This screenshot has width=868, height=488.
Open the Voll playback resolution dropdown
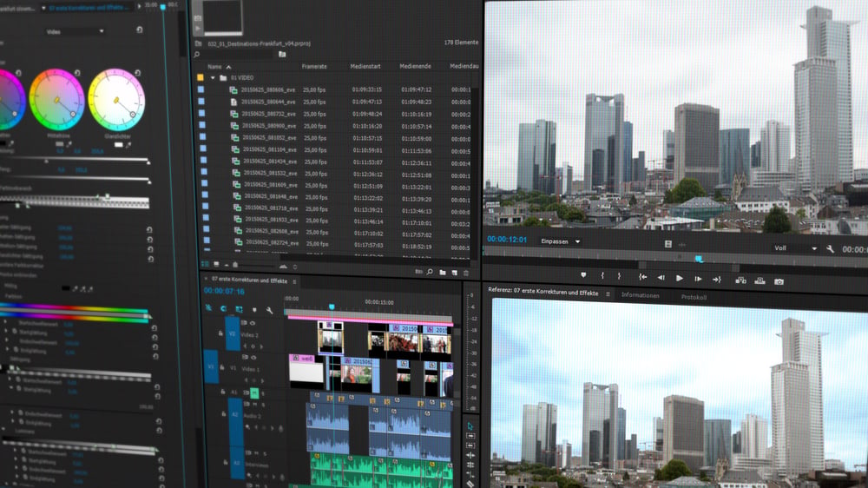(x=795, y=248)
